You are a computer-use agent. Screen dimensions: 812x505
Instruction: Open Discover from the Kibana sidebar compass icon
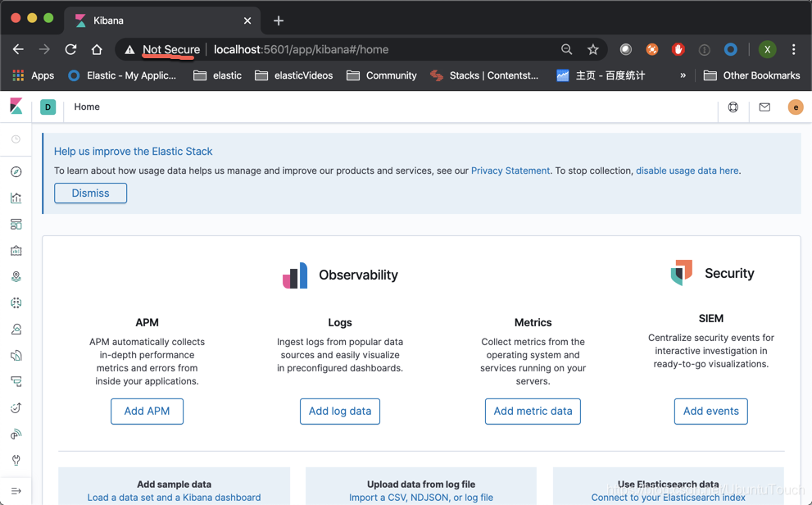[x=16, y=172]
